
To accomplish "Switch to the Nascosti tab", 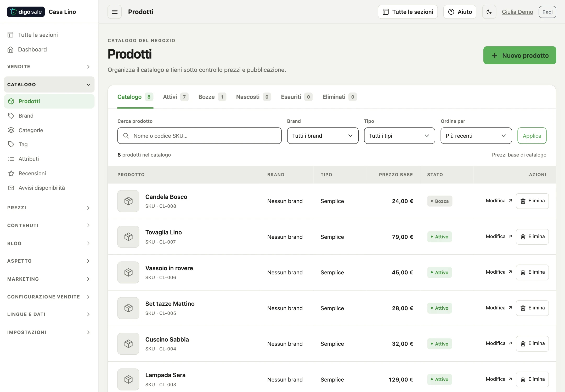I will click(x=253, y=97).
